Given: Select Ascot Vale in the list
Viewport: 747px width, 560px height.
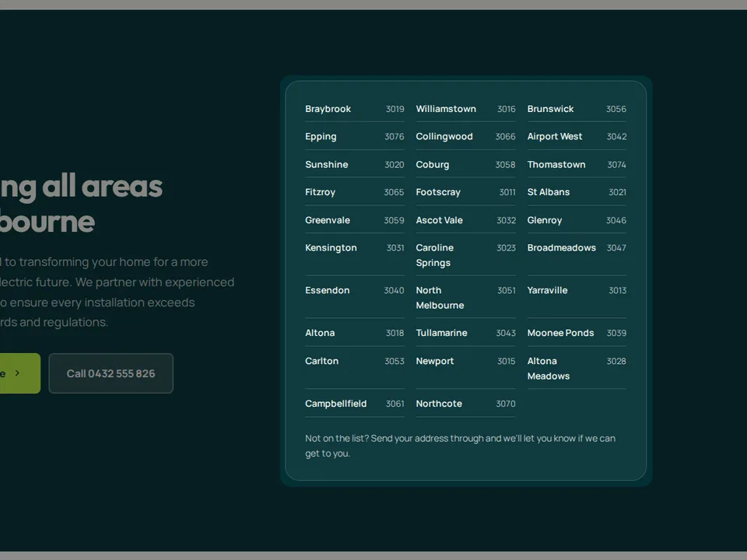Looking at the screenshot, I should pyautogui.click(x=439, y=220).
